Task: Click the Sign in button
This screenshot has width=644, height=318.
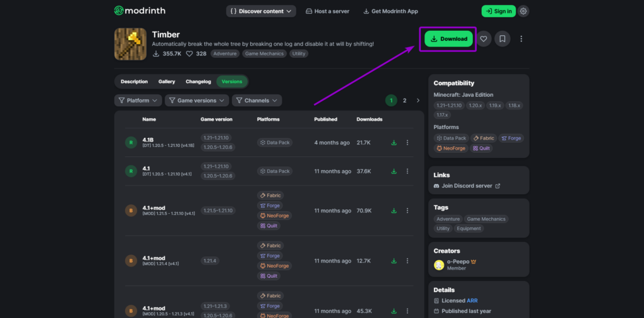Action: coord(498,11)
